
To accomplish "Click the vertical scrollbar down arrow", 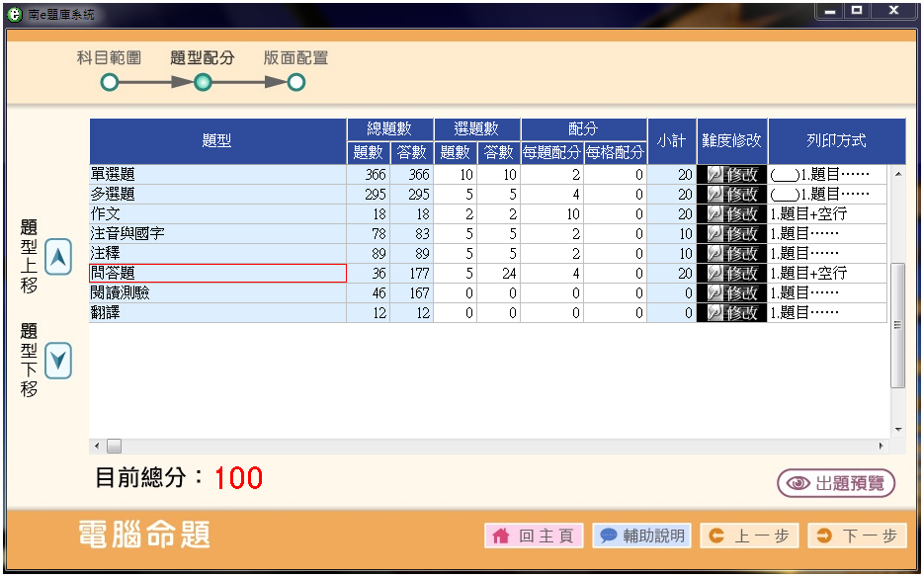I will click(897, 430).
